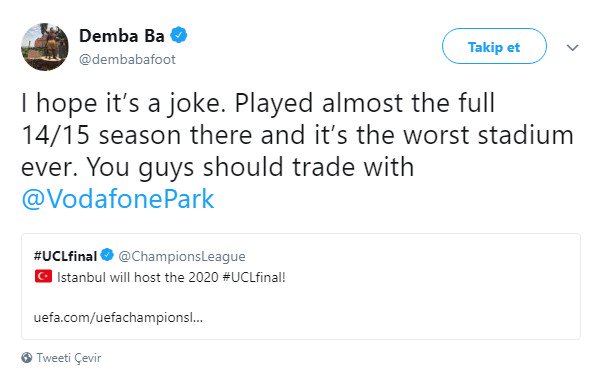The image size is (612, 380).
Task: Open #UCLfinal! hashtag after Istanbul sentence
Action: (254, 277)
